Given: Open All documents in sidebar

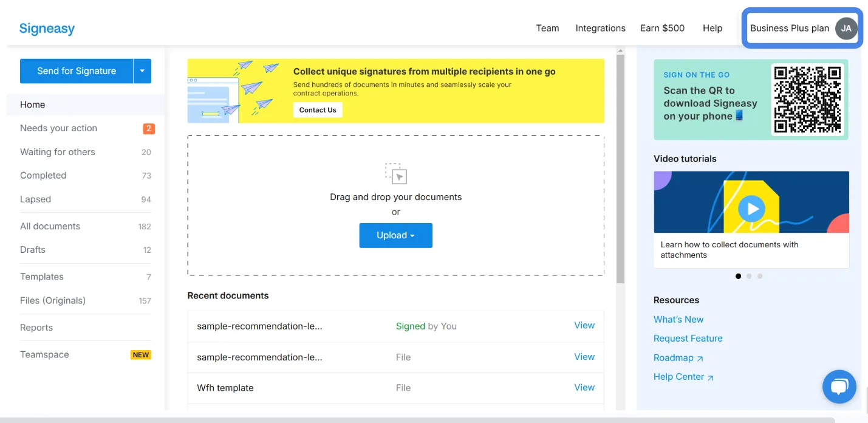Looking at the screenshot, I should pos(86,226).
